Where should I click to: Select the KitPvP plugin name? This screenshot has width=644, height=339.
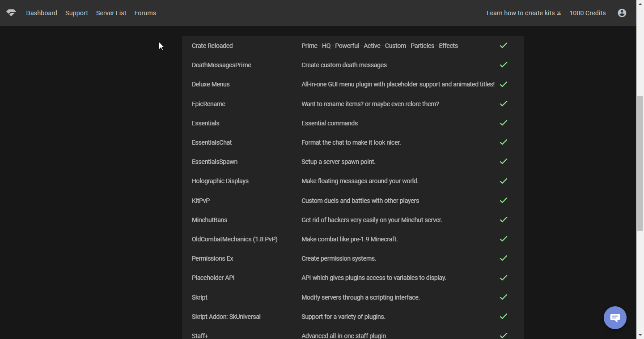pos(201,201)
